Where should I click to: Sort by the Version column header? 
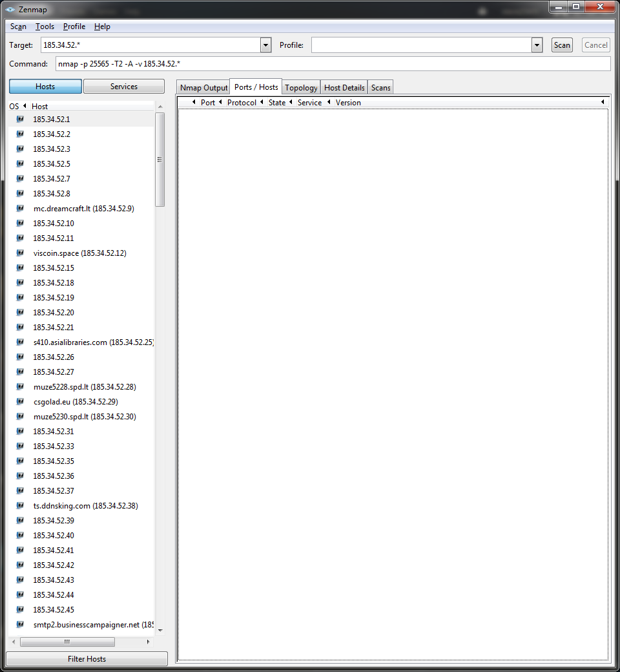pyautogui.click(x=348, y=103)
